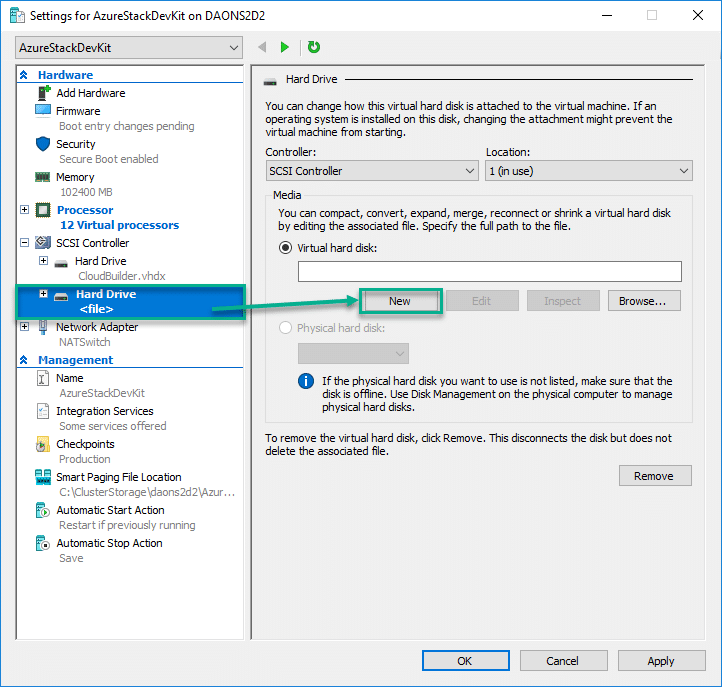Click the Secure Boot enabled text

click(109, 159)
